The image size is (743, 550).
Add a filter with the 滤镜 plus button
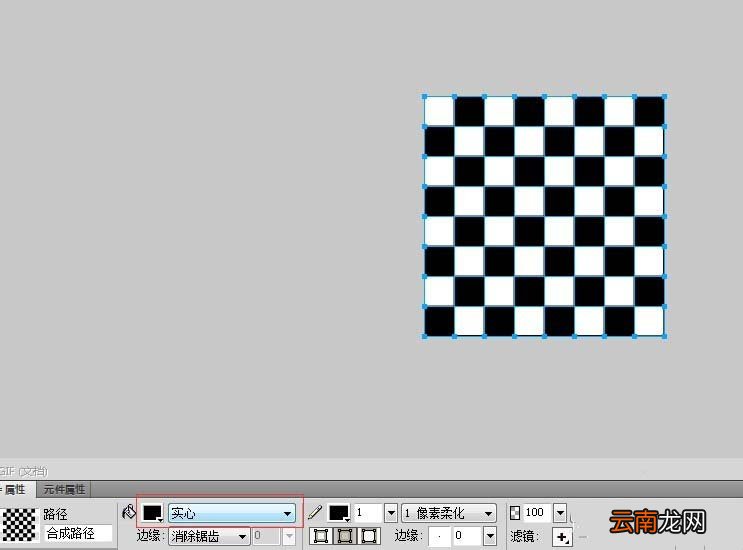(x=562, y=537)
